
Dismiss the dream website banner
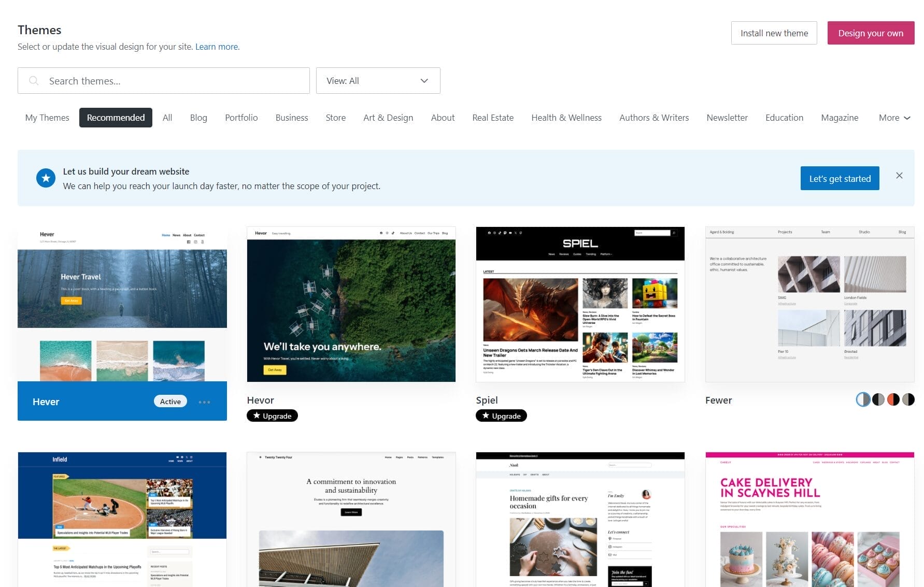click(x=899, y=176)
